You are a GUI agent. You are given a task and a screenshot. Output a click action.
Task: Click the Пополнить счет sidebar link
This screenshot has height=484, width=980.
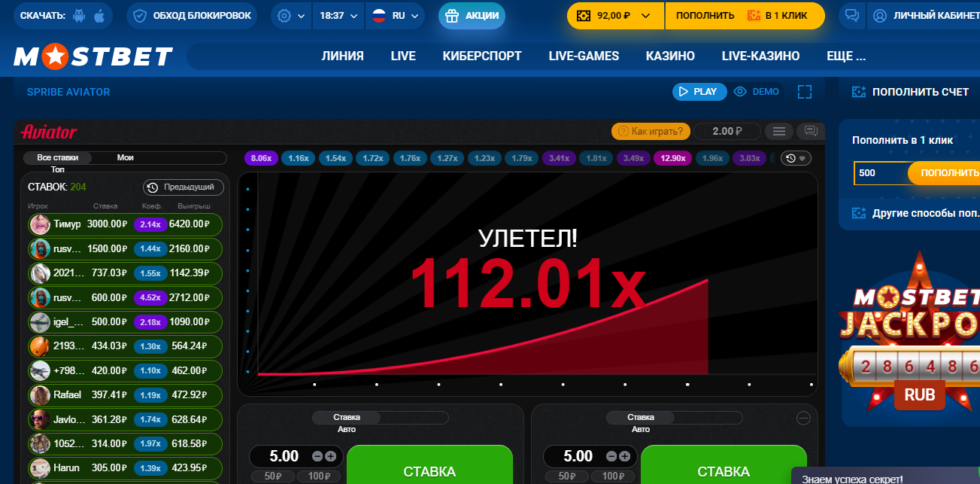click(x=910, y=92)
